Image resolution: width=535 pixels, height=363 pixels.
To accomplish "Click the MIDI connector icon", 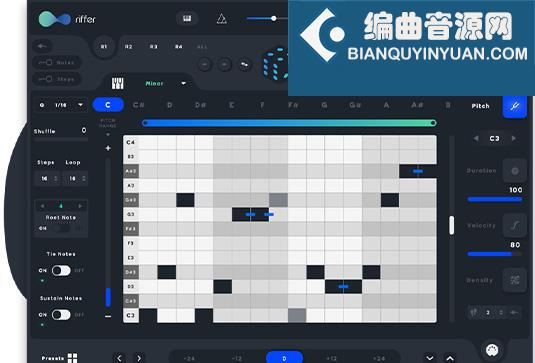I will coord(492,350).
